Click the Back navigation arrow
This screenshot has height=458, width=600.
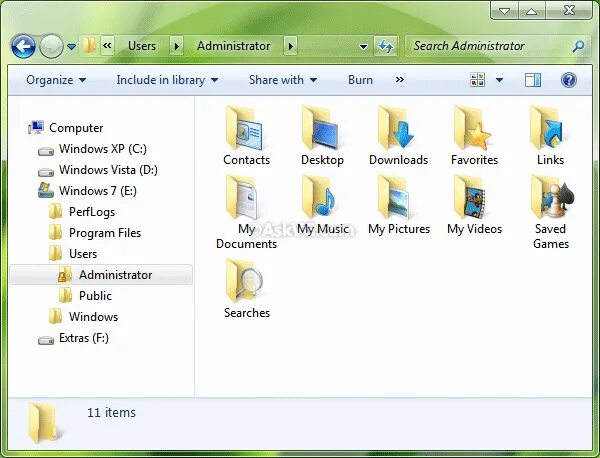[23, 46]
